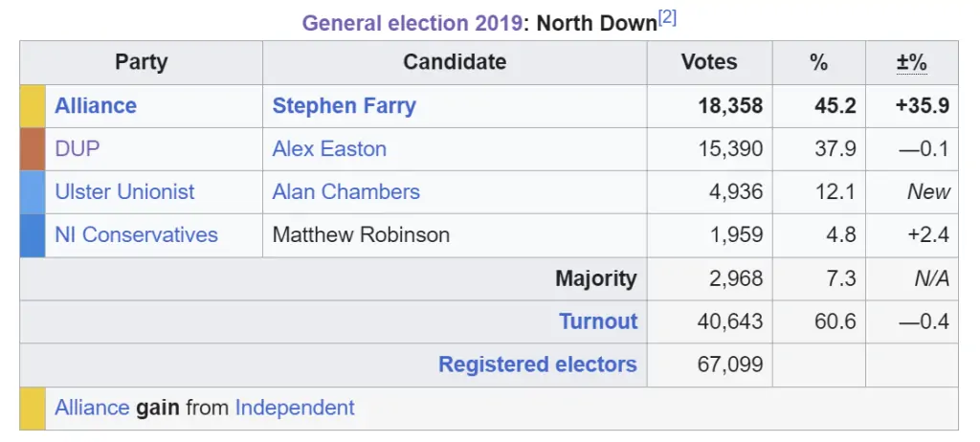
Task: Click the ±% column header abbreviation
Action: 912,62
